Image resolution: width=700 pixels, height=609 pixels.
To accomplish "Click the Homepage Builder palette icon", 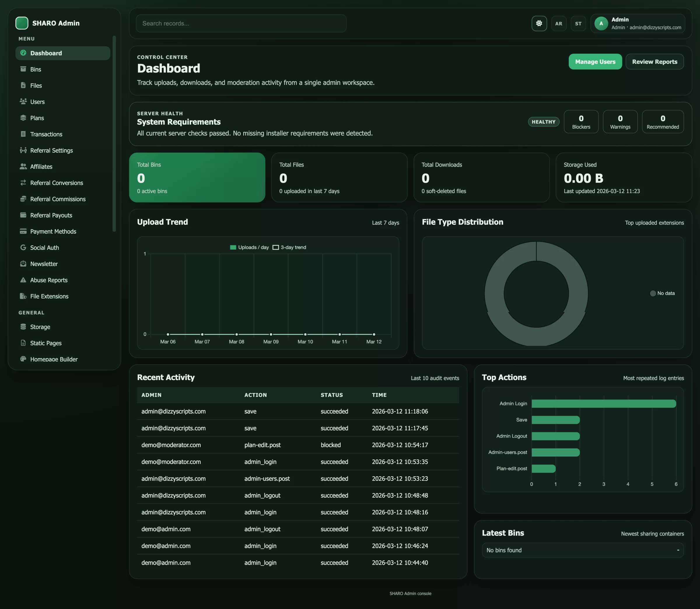I will click(x=23, y=359).
